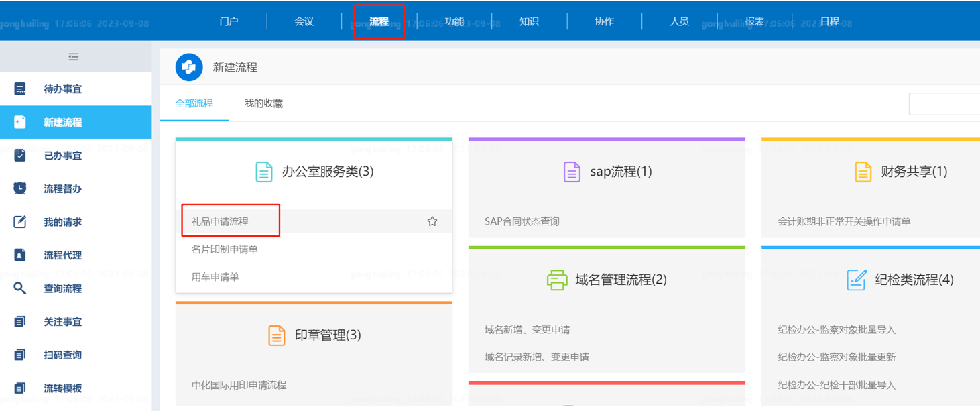
Task: Click the 域名管理流程 green printer icon
Action: pyautogui.click(x=557, y=280)
